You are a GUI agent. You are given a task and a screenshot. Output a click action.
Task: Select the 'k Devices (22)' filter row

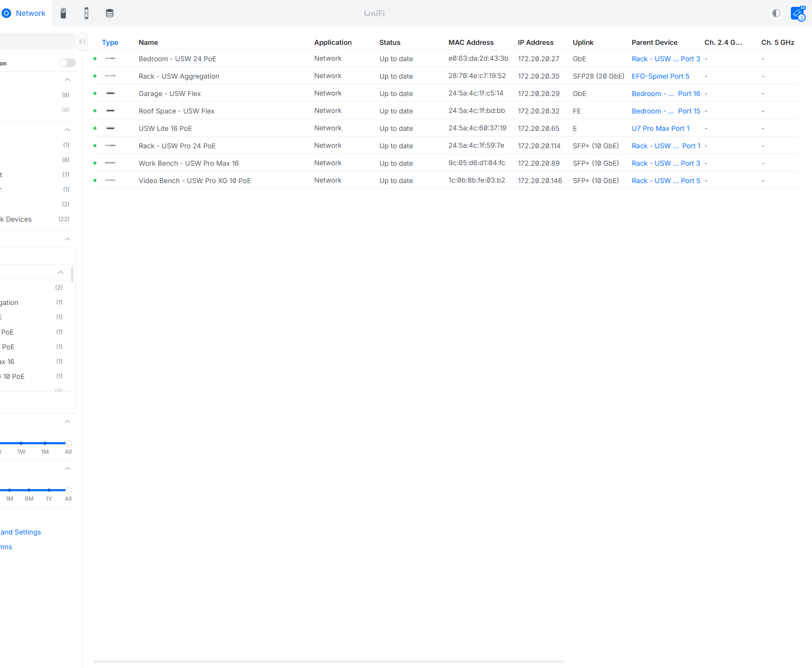point(35,219)
